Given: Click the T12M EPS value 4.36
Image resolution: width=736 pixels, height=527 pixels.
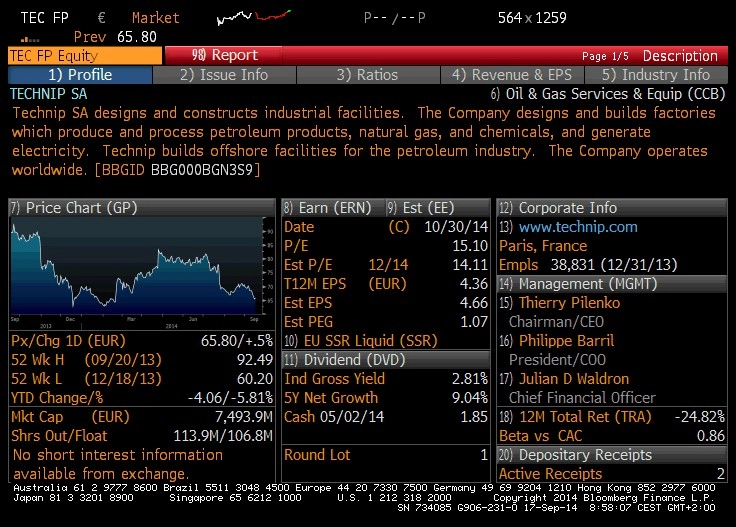Looking at the screenshot, I should click(474, 284).
